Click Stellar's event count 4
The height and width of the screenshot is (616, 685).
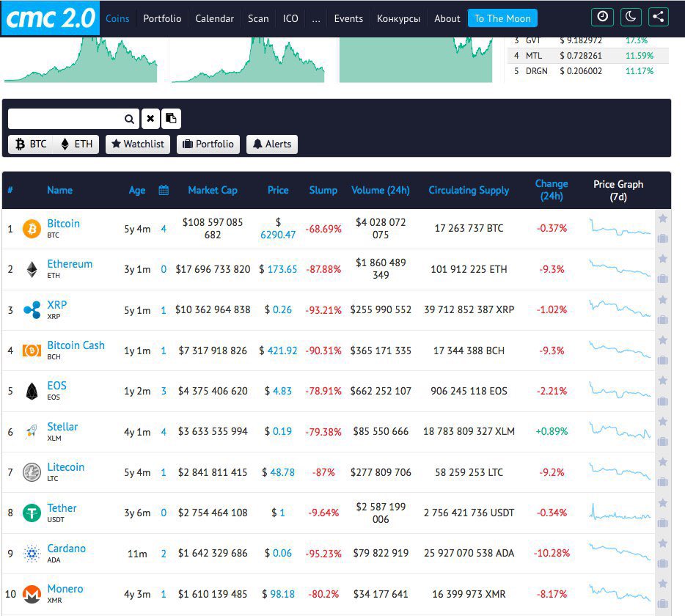click(164, 432)
